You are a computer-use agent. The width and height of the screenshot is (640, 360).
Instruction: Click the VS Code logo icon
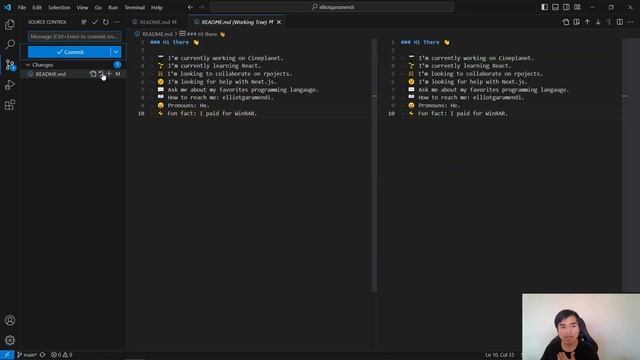(x=7, y=7)
